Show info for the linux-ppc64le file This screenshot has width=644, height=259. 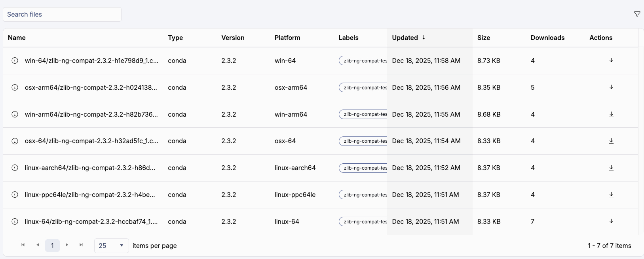click(15, 195)
